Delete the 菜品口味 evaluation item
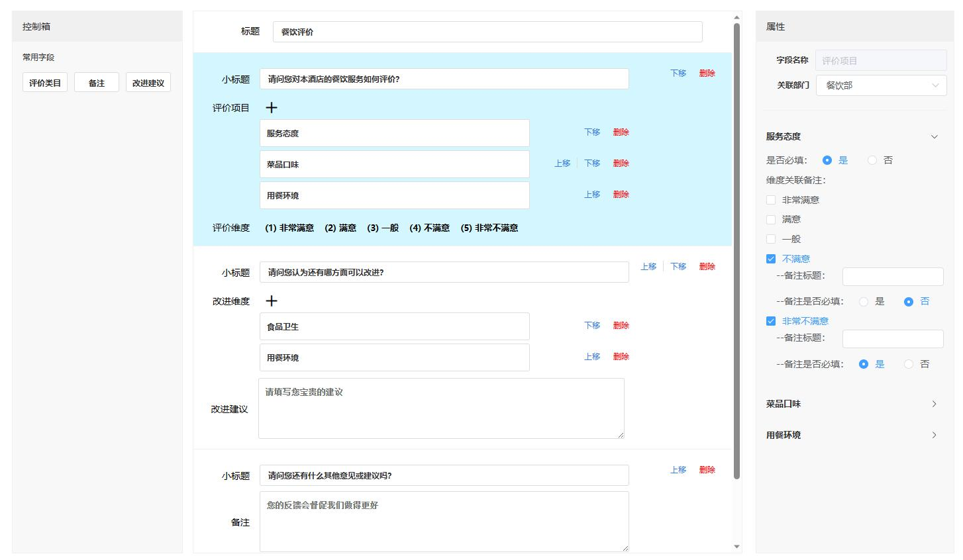The height and width of the screenshot is (560, 963). (621, 163)
